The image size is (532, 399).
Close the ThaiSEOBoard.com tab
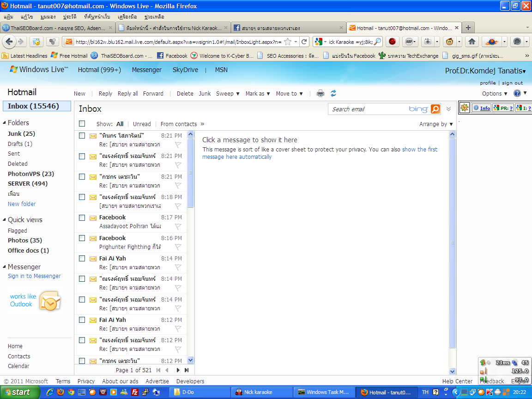click(x=110, y=28)
